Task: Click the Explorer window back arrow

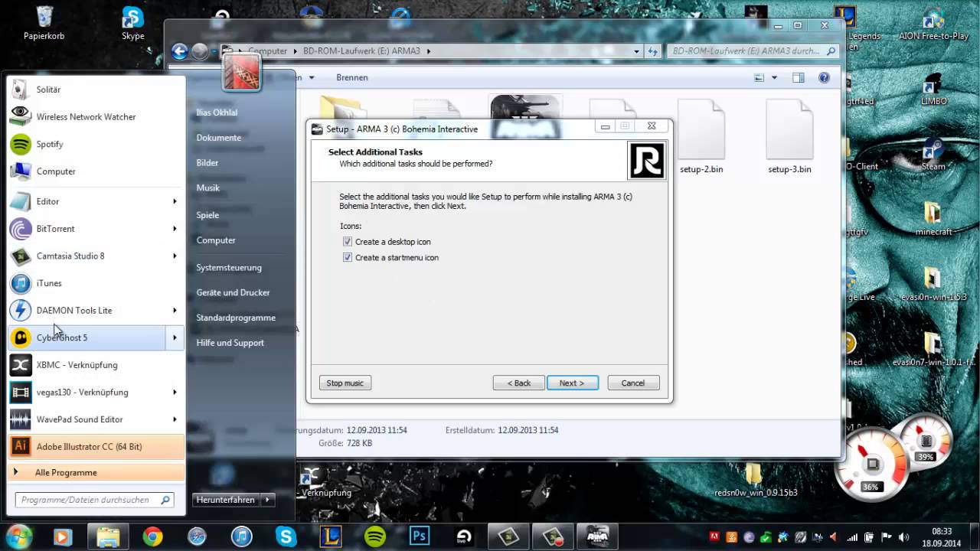Action: point(180,51)
